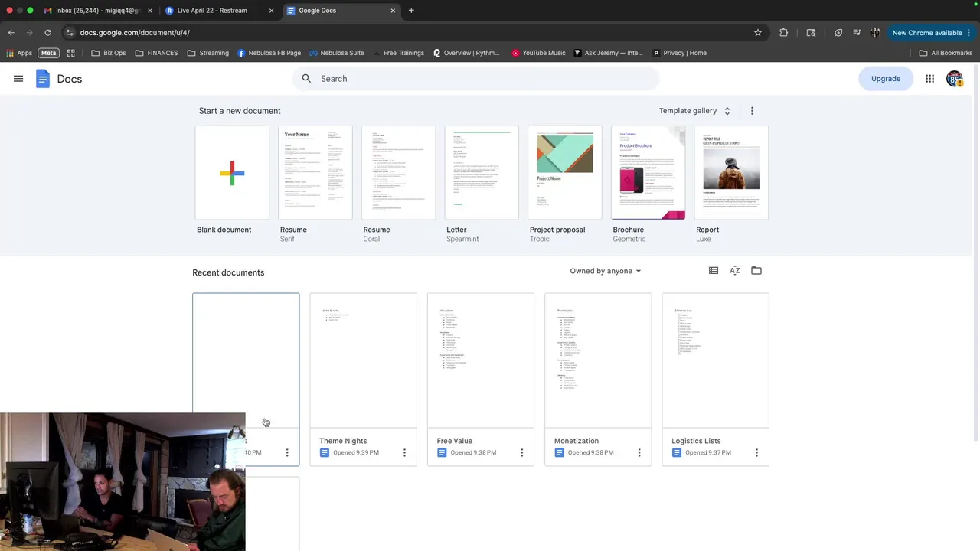The height and width of the screenshot is (551, 980).
Task: Open the Streaming bookmarks folder
Action: (x=207, y=53)
